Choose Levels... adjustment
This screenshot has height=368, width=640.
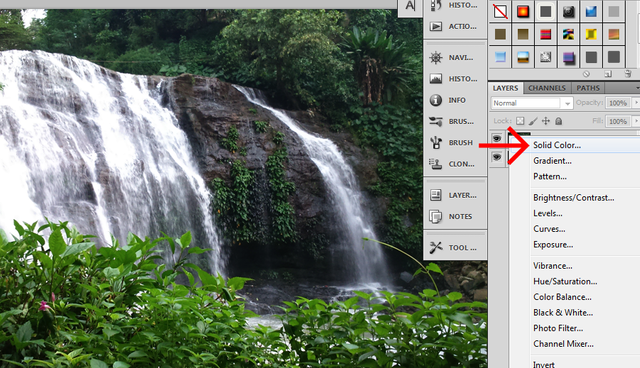[x=548, y=213]
